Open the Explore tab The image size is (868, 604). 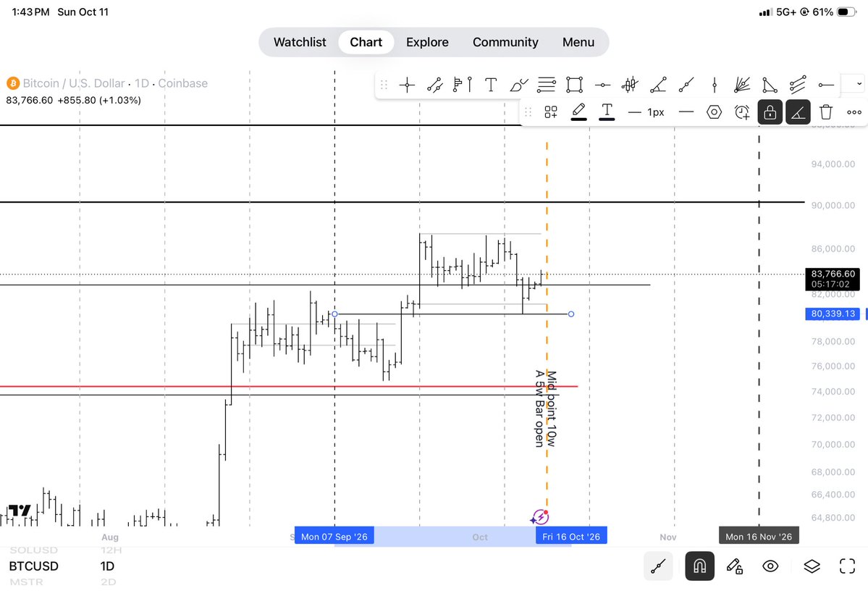coord(427,42)
